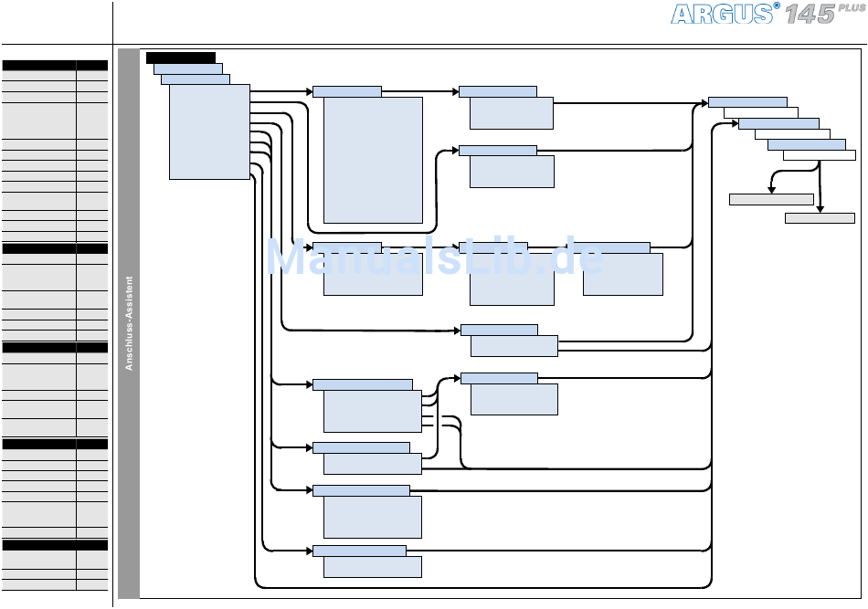The image size is (868, 609).
Task: Click the arrowhead entering the top right cascade header
Action: 704,103
